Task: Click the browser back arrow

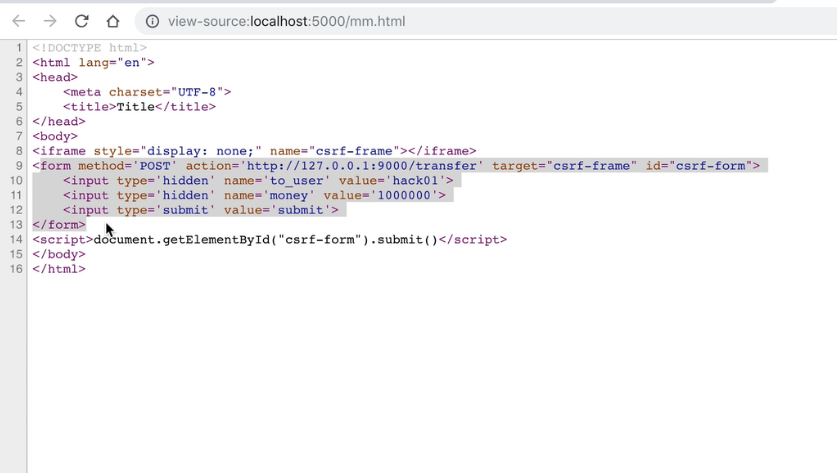Action: 19,21
